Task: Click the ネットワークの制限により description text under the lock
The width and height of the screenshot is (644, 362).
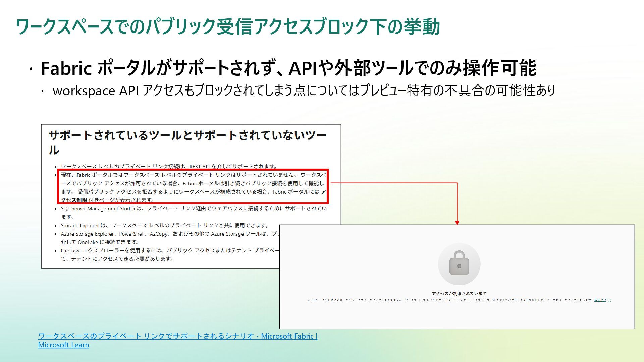Action: [x=449, y=300]
